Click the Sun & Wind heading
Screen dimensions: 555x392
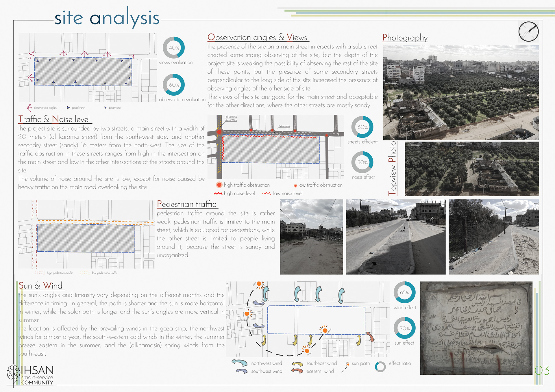(x=40, y=286)
